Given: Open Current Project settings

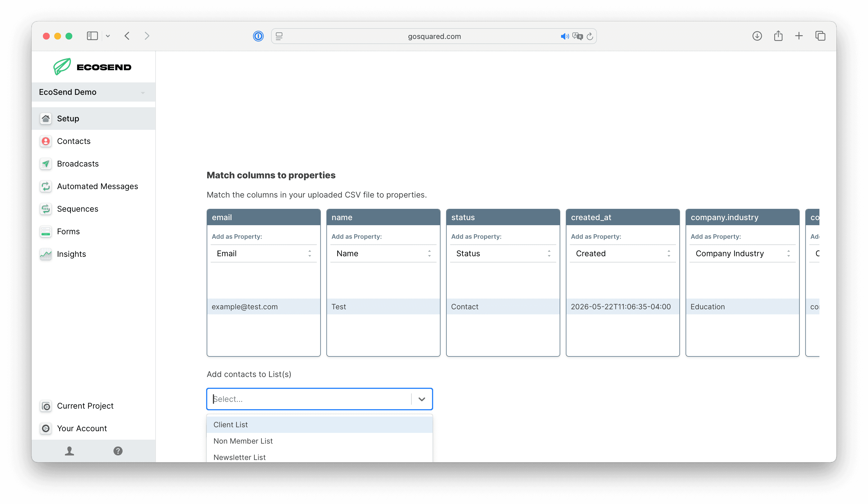Looking at the screenshot, I should click(x=94, y=406).
